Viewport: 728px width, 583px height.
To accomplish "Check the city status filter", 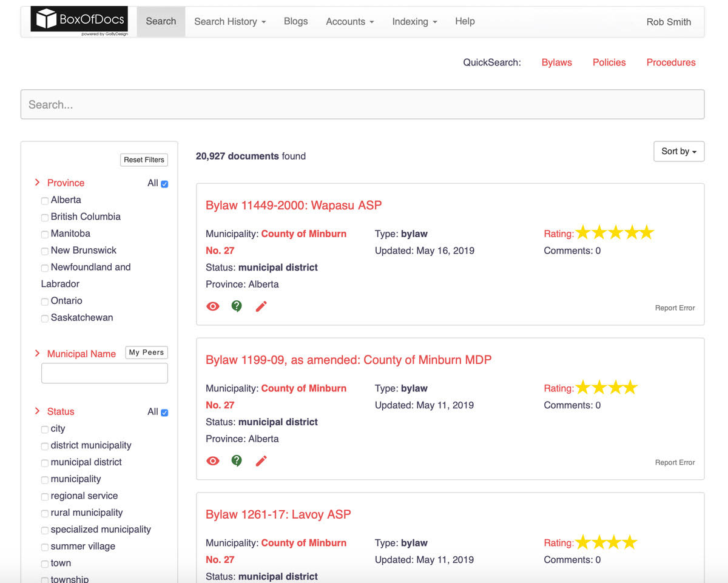I will [x=45, y=430].
